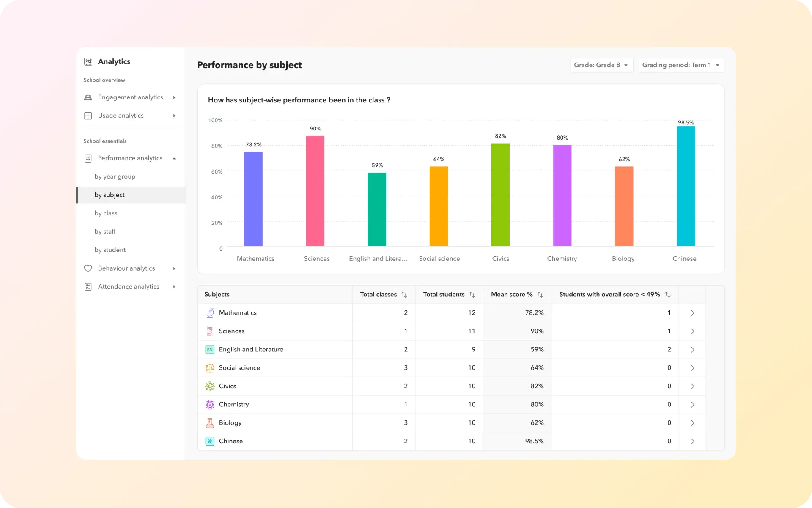Click the 98.5% value label above bar
The width and height of the screenshot is (812, 508).
click(x=686, y=123)
